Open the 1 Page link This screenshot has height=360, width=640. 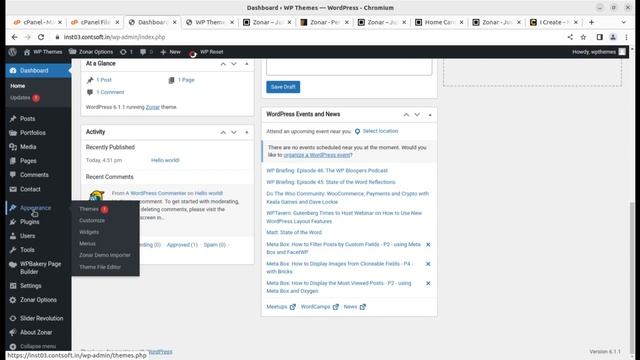click(x=186, y=80)
